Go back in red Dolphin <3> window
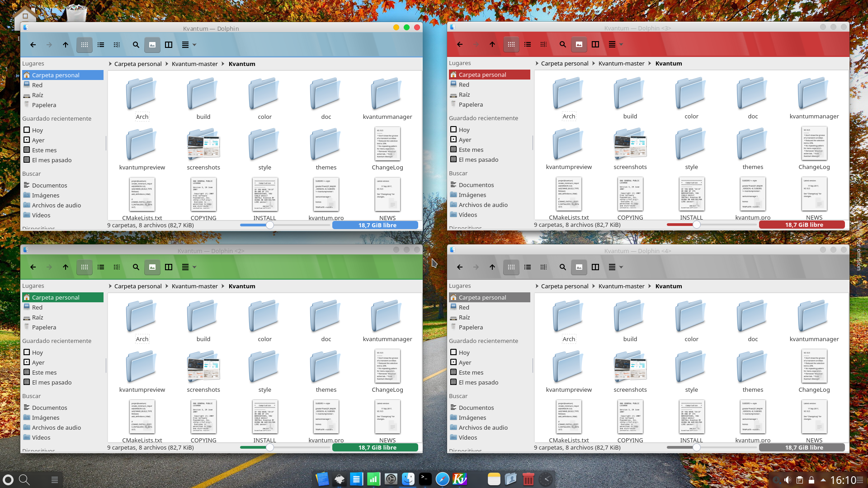The width and height of the screenshot is (868, 488). [460, 44]
